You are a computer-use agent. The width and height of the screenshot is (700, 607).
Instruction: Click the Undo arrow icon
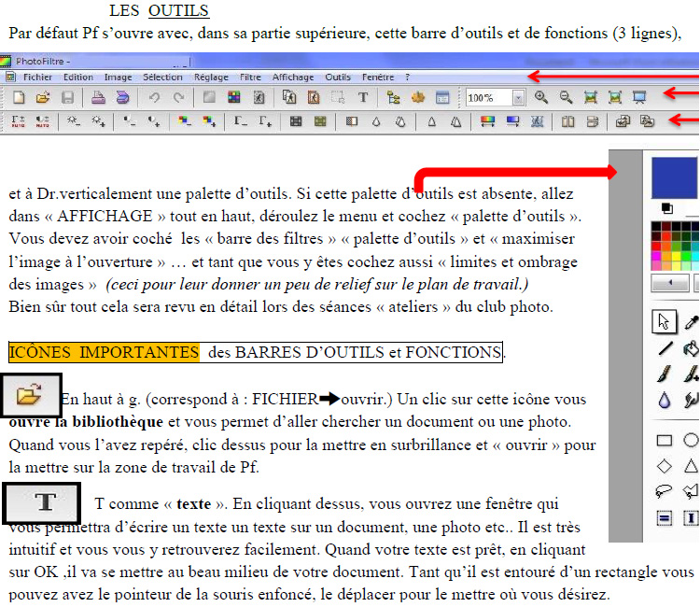pyautogui.click(x=154, y=97)
